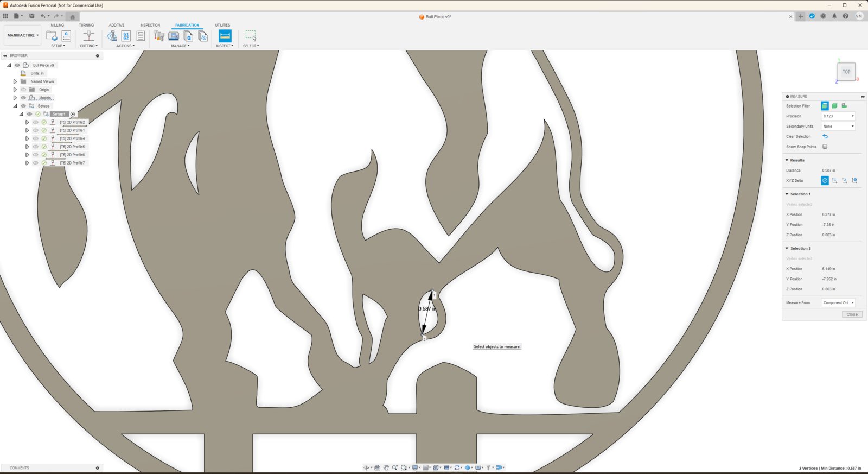
Task: Expand the Named Views node
Action: (15, 81)
